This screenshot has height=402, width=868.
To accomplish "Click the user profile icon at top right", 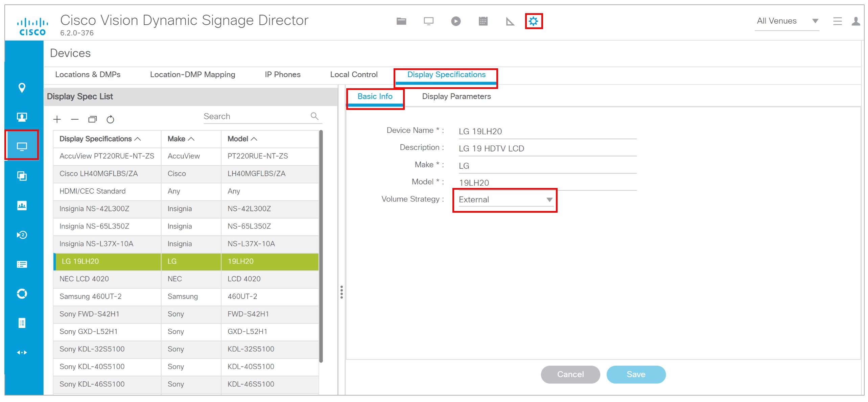I will 856,21.
